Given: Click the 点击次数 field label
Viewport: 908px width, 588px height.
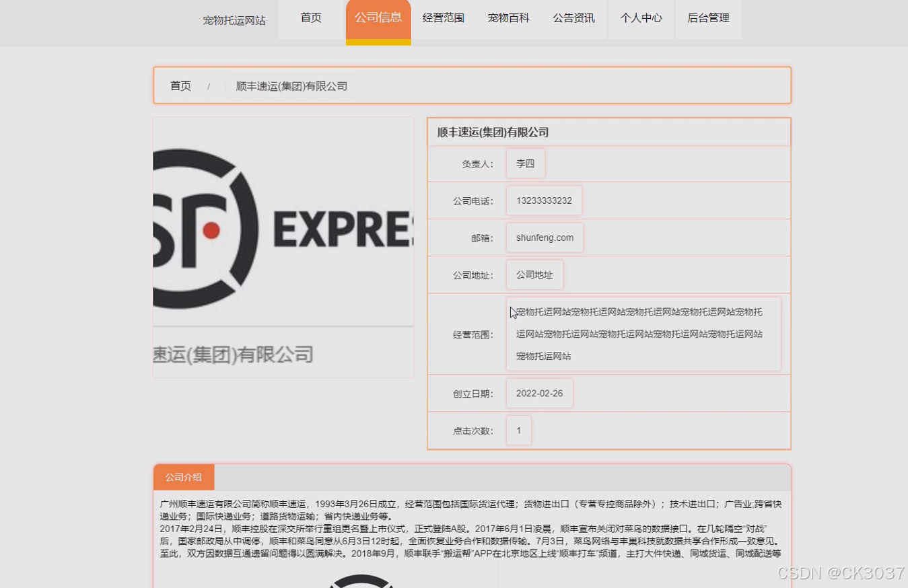Looking at the screenshot, I should pos(473,431).
